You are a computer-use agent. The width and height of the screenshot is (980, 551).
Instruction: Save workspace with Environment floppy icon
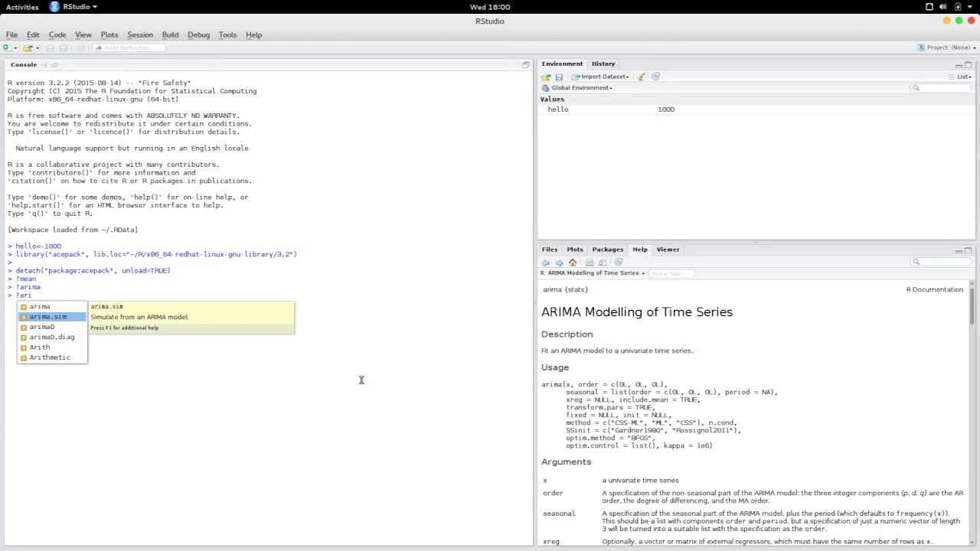point(559,77)
